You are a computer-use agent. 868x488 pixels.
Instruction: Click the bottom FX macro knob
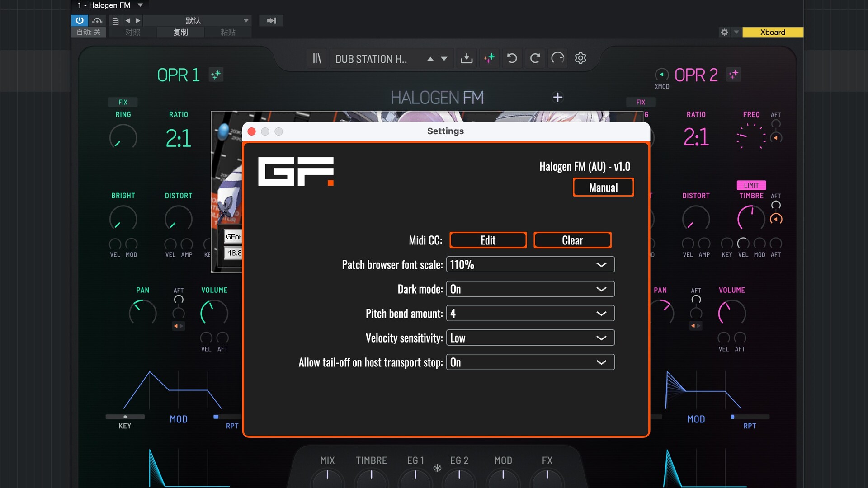pos(547,477)
